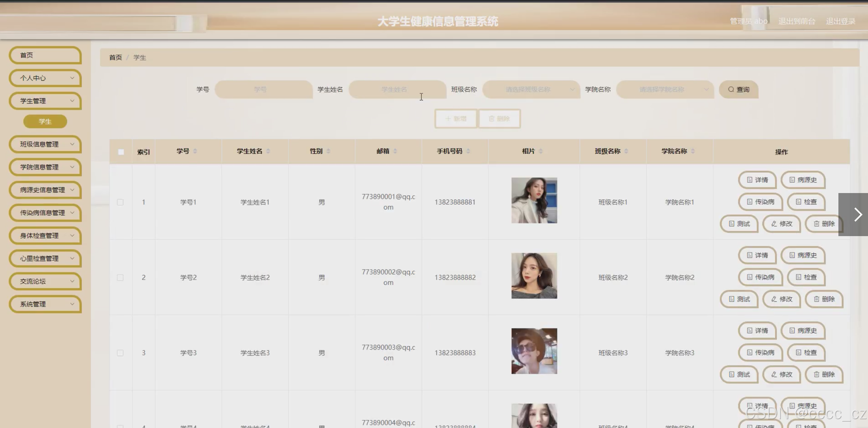The height and width of the screenshot is (428, 868).
Task: Click the magnifier 查询 search button
Action: coord(738,90)
